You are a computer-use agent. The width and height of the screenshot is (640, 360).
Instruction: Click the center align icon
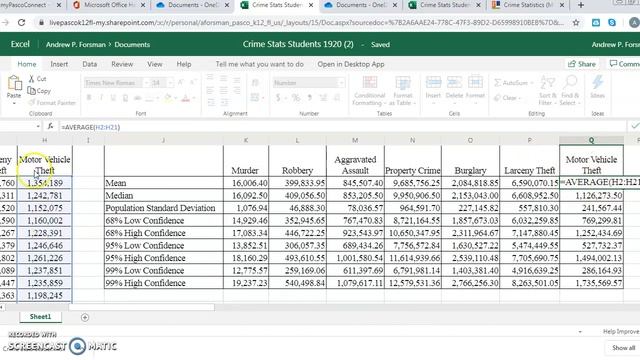tap(223, 90)
